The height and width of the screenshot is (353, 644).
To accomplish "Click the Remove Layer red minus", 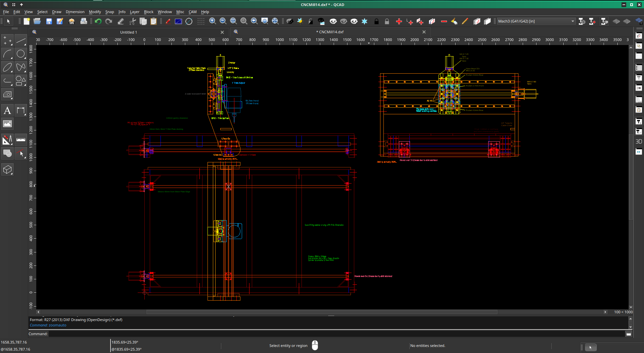I will tap(444, 21).
